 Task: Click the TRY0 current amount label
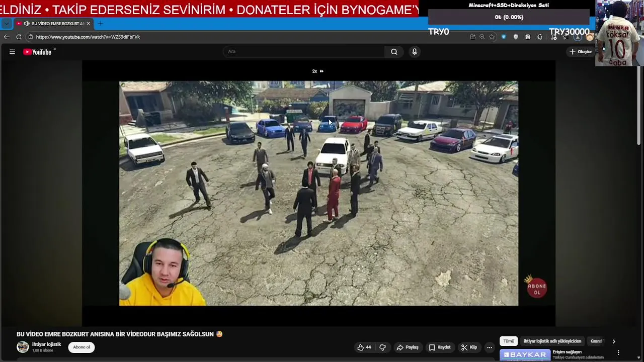[x=438, y=32]
